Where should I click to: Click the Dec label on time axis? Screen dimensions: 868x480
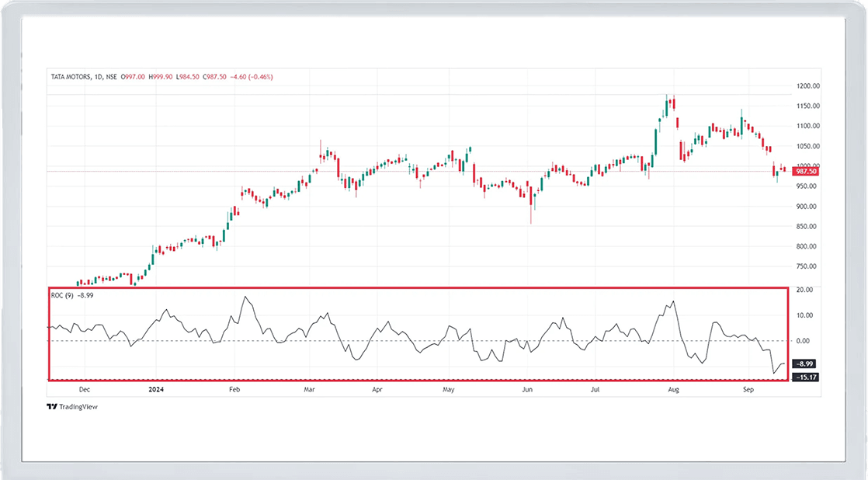coord(84,388)
